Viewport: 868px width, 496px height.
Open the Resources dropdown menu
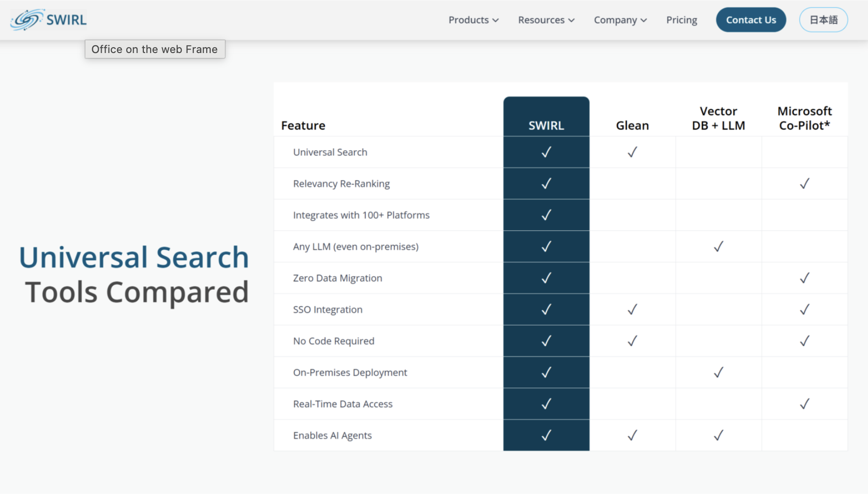coord(546,20)
